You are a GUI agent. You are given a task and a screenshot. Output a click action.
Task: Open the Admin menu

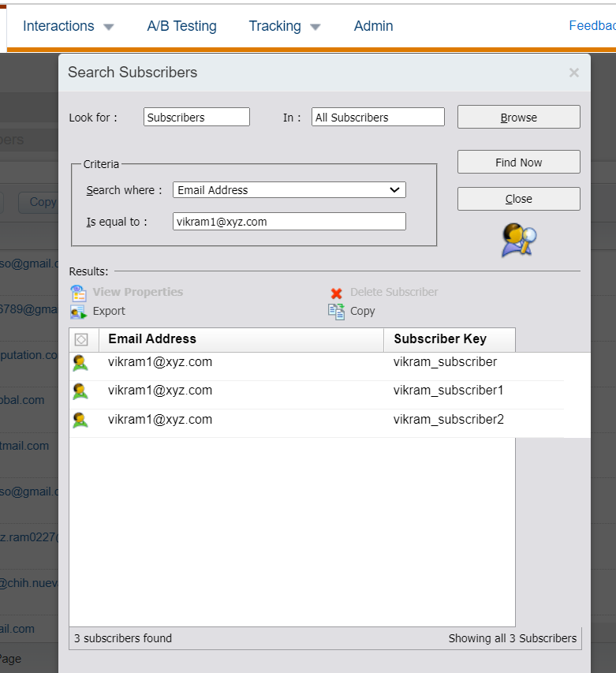click(373, 26)
